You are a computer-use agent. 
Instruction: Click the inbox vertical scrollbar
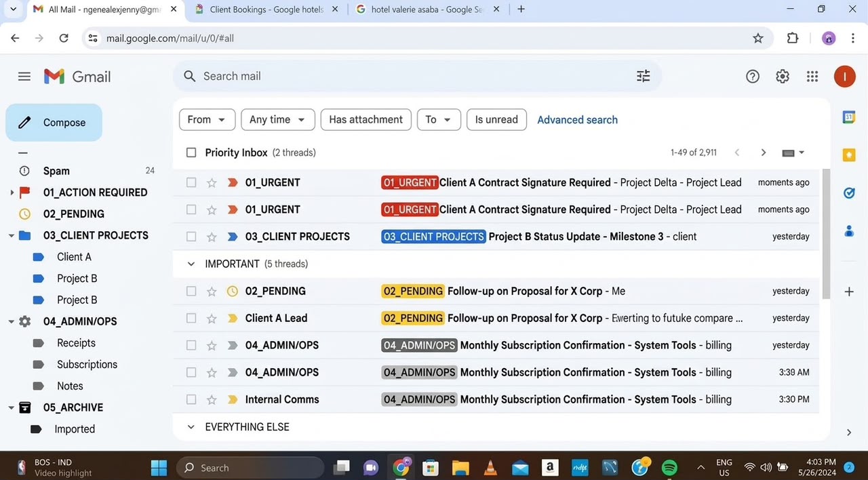(826, 234)
